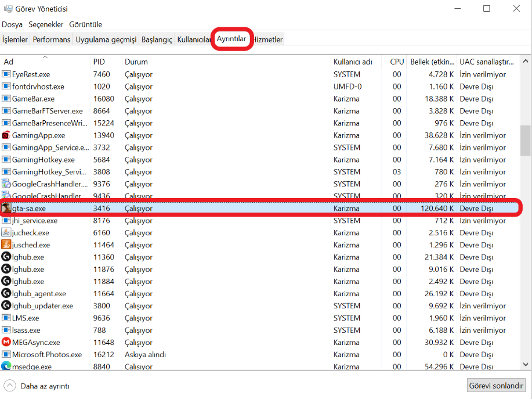The width and height of the screenshot is (532, 399).
Task: Sort by the Bellek column header
Action: click(x=432, y=62)
